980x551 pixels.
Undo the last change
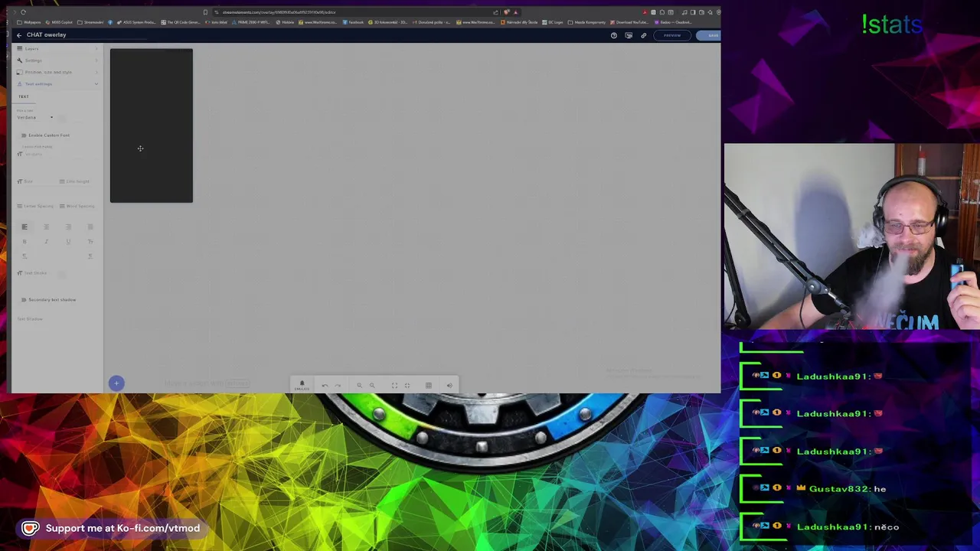[x=325, y=386]
